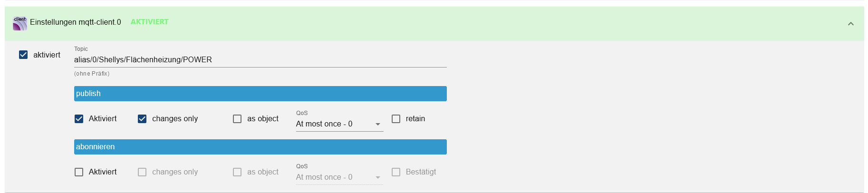
Task: Click the Topic input field
Action: [x=260, y=59]
